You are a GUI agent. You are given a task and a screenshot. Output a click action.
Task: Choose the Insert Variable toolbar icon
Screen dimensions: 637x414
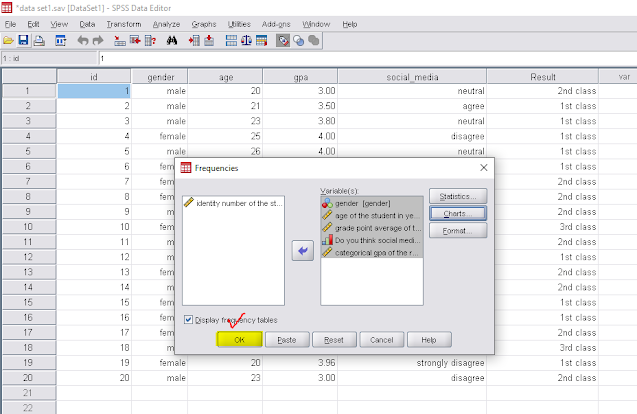pos(209,41)
